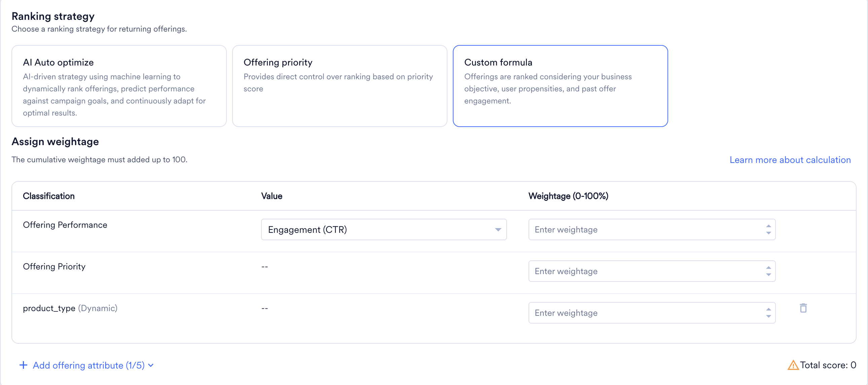The image size is (868, 385).
Task: Increase product_type weightage with up arrow
Action: [769, 310]
